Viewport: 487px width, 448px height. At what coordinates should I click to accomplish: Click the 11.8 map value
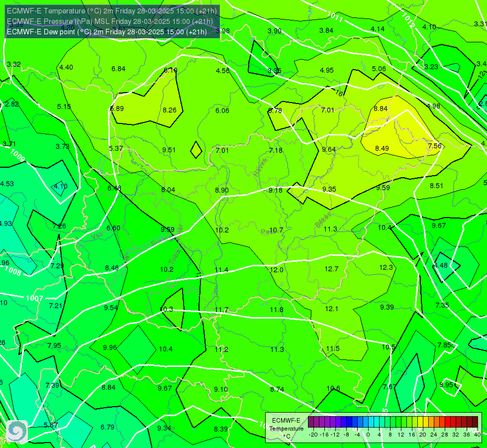(x=277, y=310)
